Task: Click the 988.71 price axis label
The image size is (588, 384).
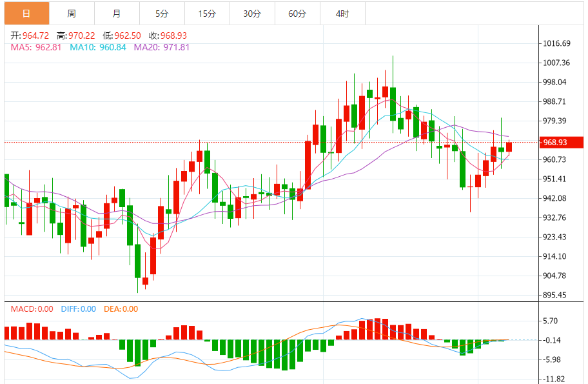Action: click(x=554, y=102)
